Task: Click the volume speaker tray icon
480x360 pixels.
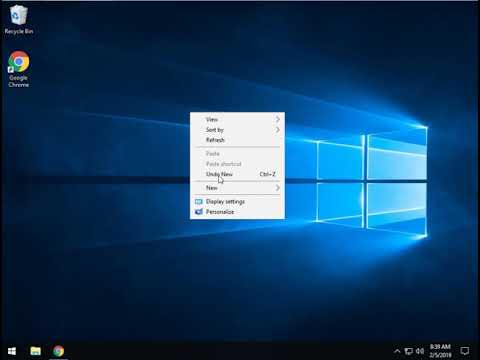Action: pyautogui.click(x=420, y=351)
